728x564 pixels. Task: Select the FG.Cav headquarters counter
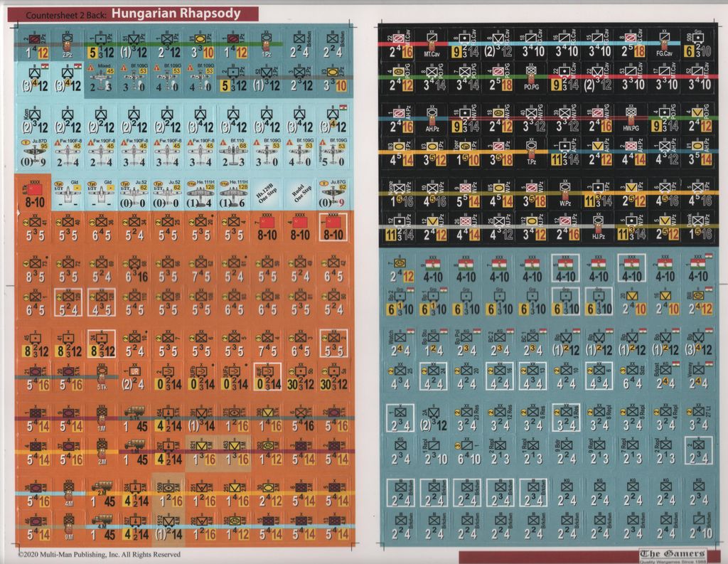click(x=665, y=45)
